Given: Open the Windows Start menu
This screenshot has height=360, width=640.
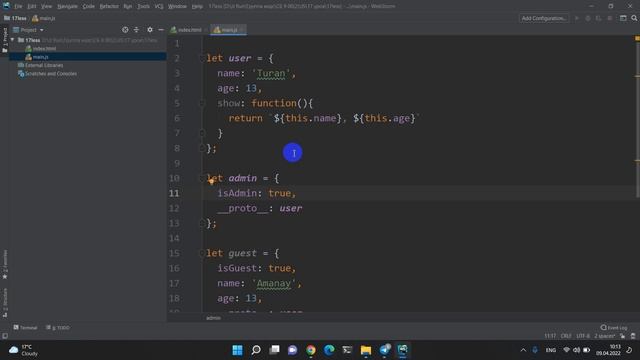Looking at the screenshot, I should click(237, 350).
